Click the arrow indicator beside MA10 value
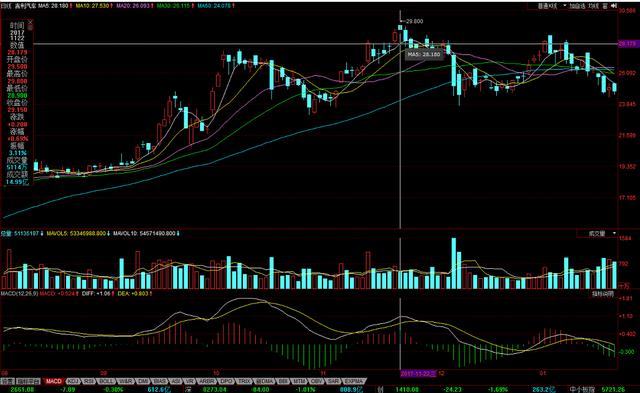The image size is (640, 393). tap(112, 6)
